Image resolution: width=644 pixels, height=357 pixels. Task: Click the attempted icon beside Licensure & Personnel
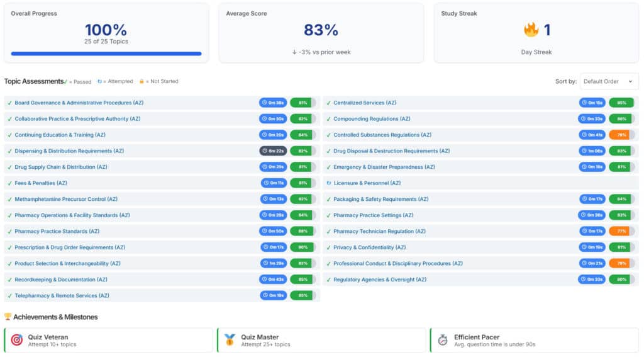328,183
